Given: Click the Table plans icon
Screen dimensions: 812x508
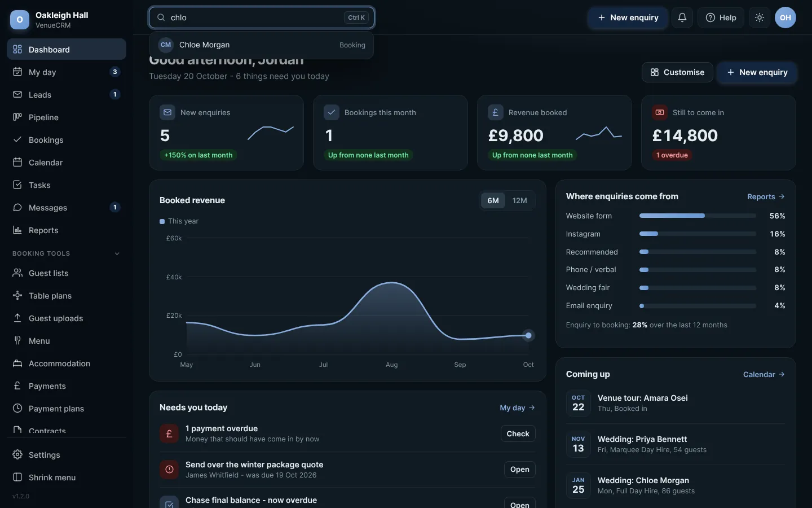Looking at the screenshot, I should [17, 296].
